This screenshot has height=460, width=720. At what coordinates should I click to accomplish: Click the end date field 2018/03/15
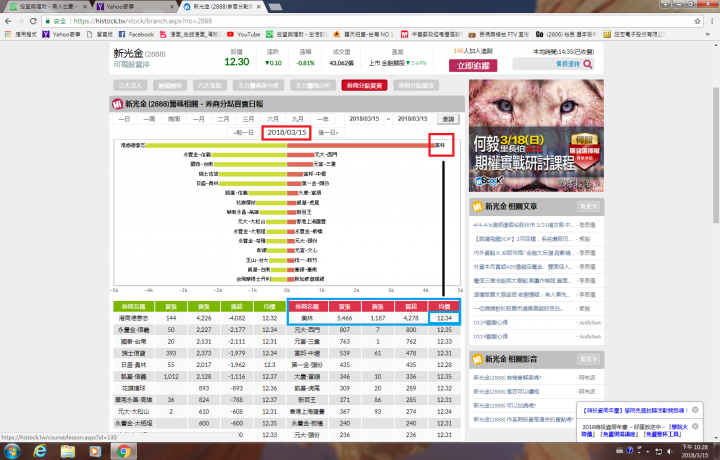pyautogui.click(x=412, y=119)
